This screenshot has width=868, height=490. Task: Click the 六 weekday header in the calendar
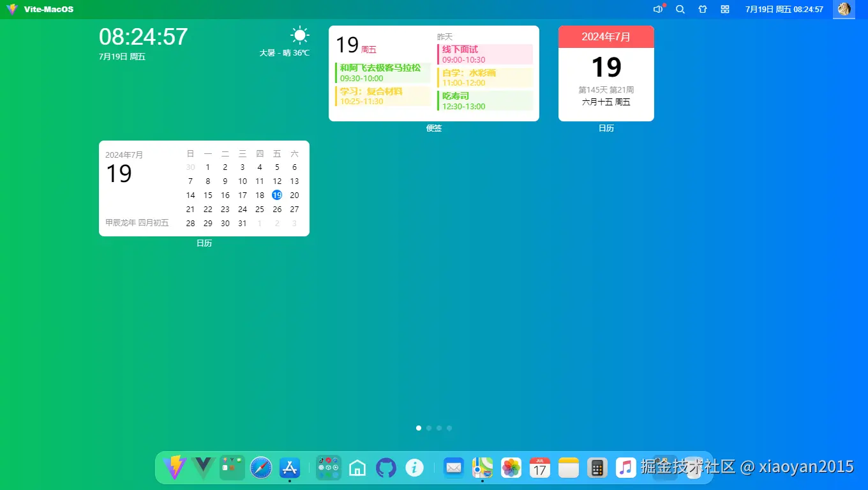point(294,154)
